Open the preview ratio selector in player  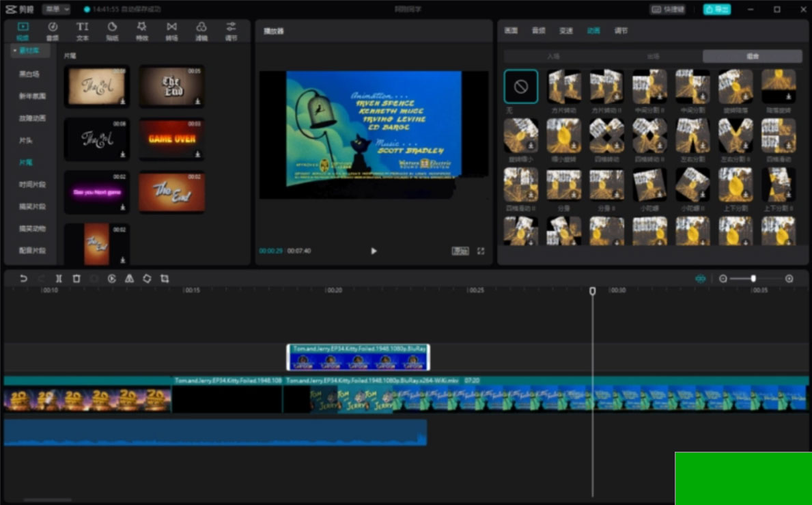[460, 251]
